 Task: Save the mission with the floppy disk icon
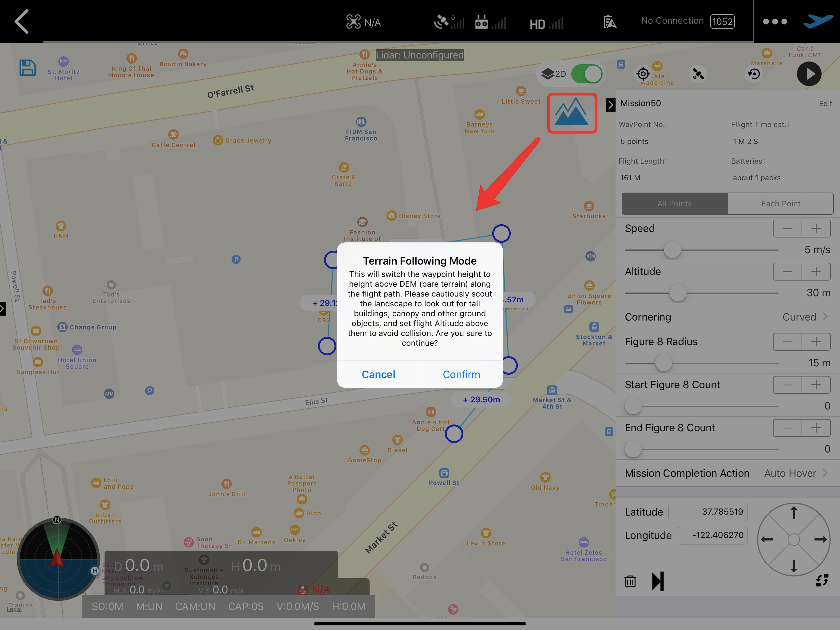(x=27, y=68)
